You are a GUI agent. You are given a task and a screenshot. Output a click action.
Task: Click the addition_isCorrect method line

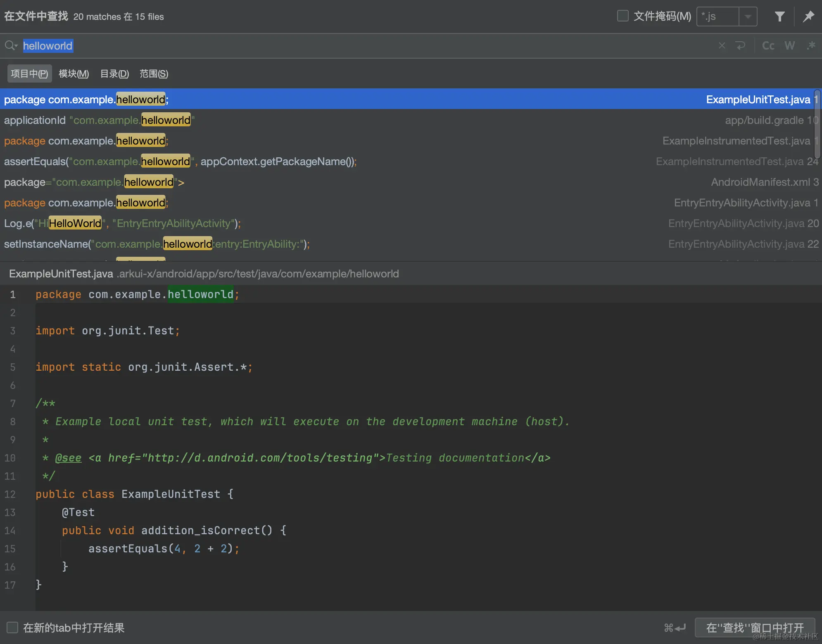tap(174, 530)
